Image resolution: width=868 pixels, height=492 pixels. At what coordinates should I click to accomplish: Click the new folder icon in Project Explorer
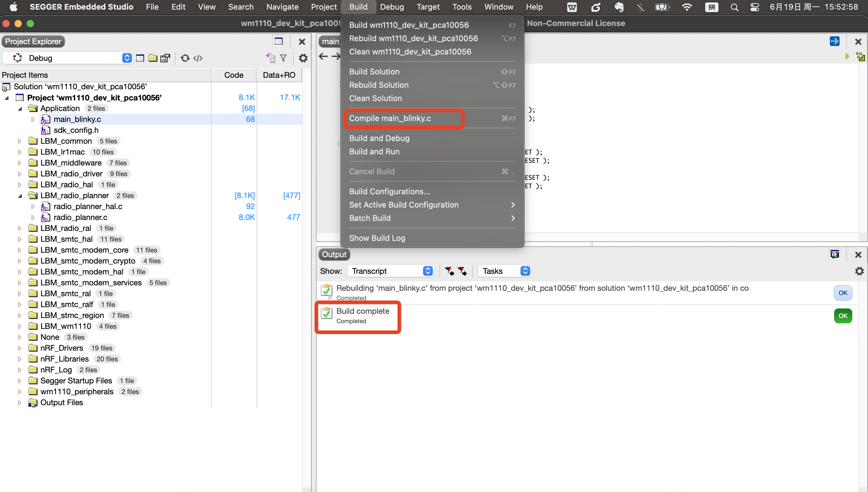pyautogui.click(x=153, y=58)
